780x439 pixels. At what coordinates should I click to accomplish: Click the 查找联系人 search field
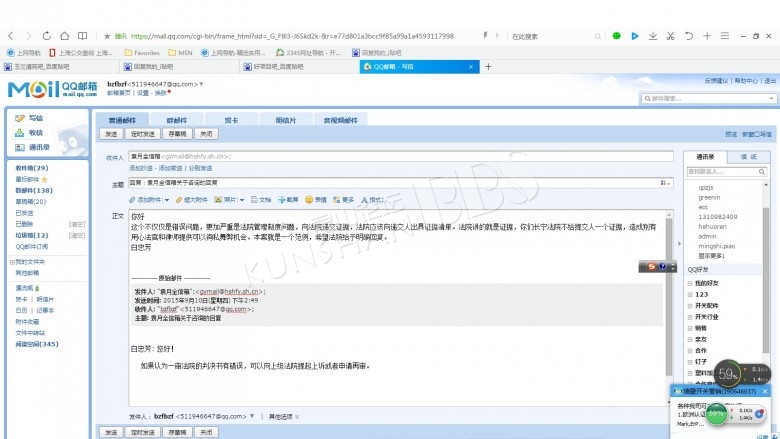(x=724, y=172)
